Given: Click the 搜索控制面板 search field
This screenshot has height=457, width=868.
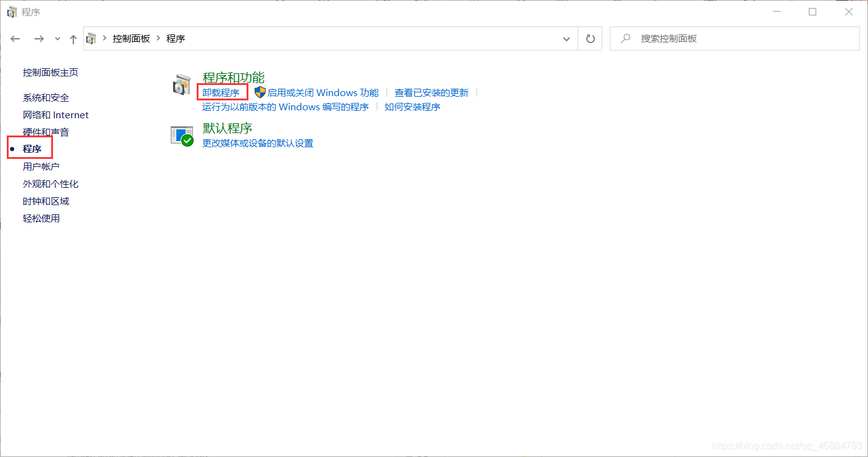Looking at the screenshot, I should point(735,38).
